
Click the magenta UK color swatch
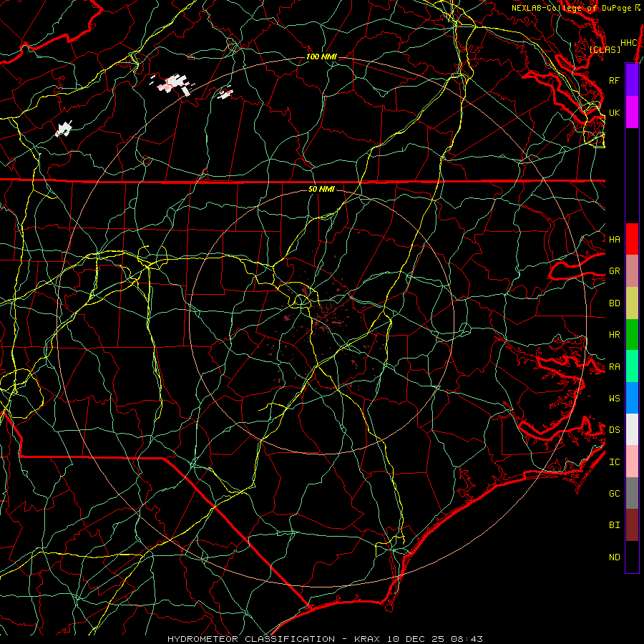(632, 112)
